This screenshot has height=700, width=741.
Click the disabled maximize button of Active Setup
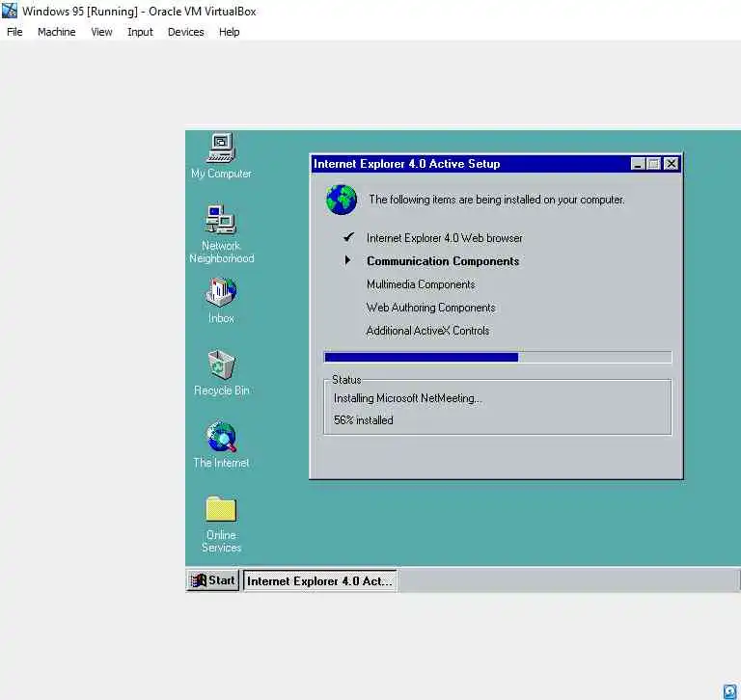click(x=653, y=164)
